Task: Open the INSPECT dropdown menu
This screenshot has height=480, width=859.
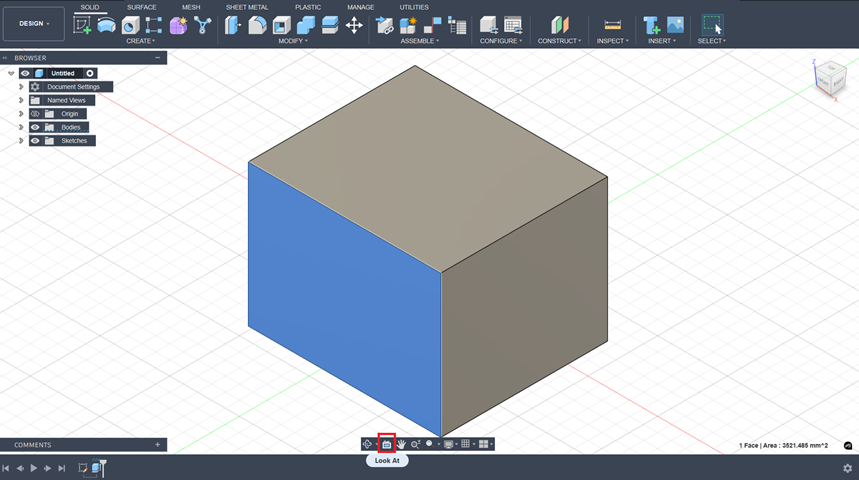Action: pos(612,41)
